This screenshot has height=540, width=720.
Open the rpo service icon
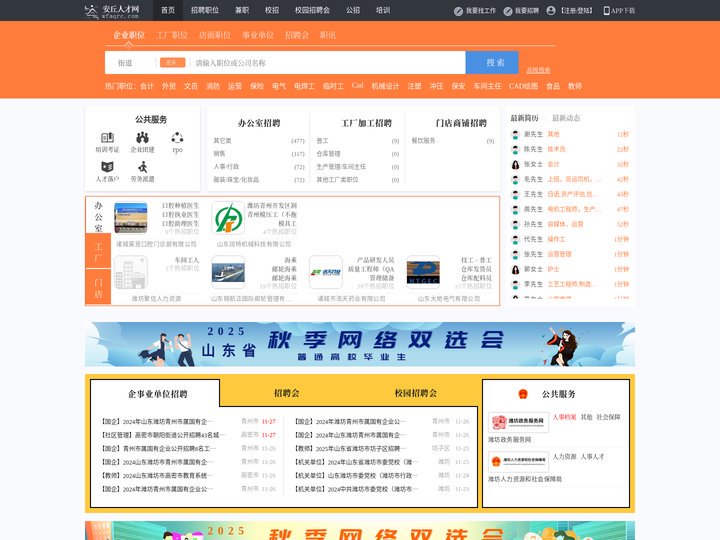[x=177, y=137]
